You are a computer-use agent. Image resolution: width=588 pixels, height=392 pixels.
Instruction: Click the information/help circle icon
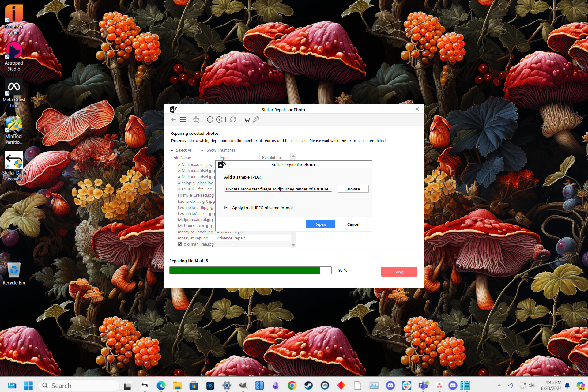click(x=210, y=119)
